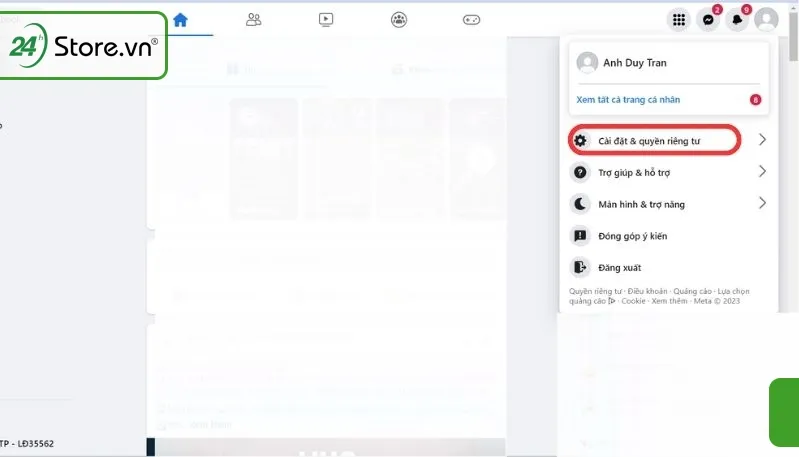Click the logout door icon
The image size is (799, 457).
pyautogui.click(x=580, y=267)
